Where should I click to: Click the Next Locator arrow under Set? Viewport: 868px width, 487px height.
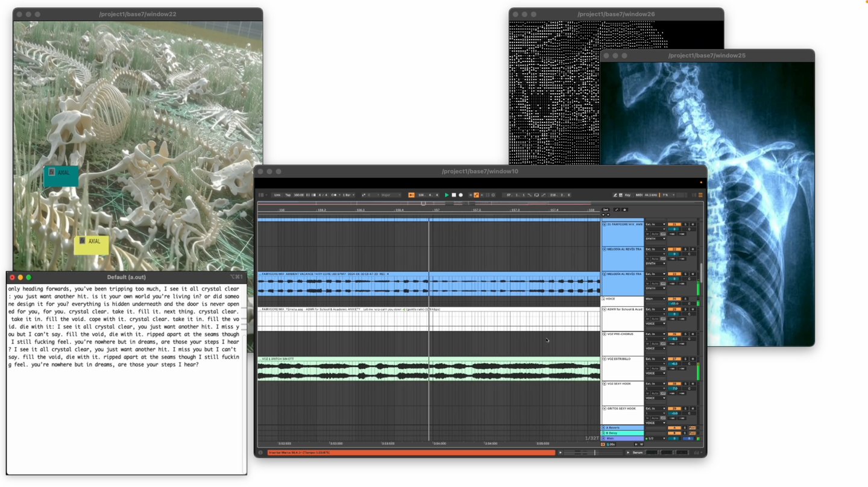click(x=608, y=215)
